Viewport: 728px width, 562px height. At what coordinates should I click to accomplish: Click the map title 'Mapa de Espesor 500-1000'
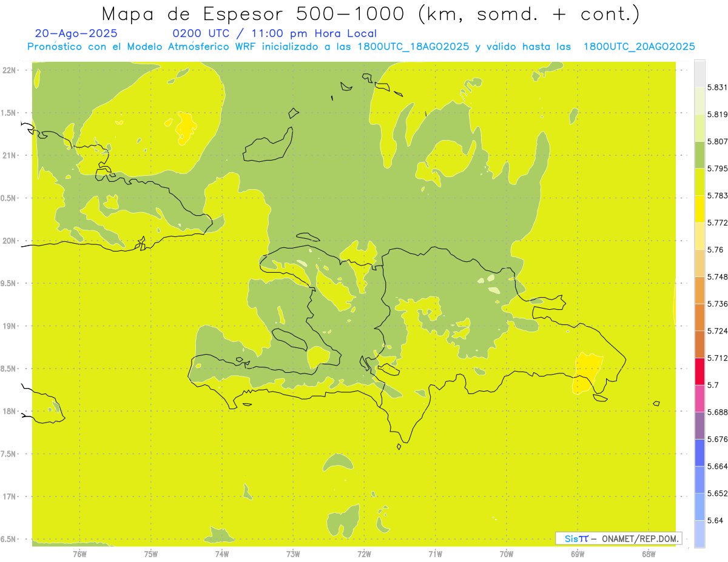click(255, 13)
